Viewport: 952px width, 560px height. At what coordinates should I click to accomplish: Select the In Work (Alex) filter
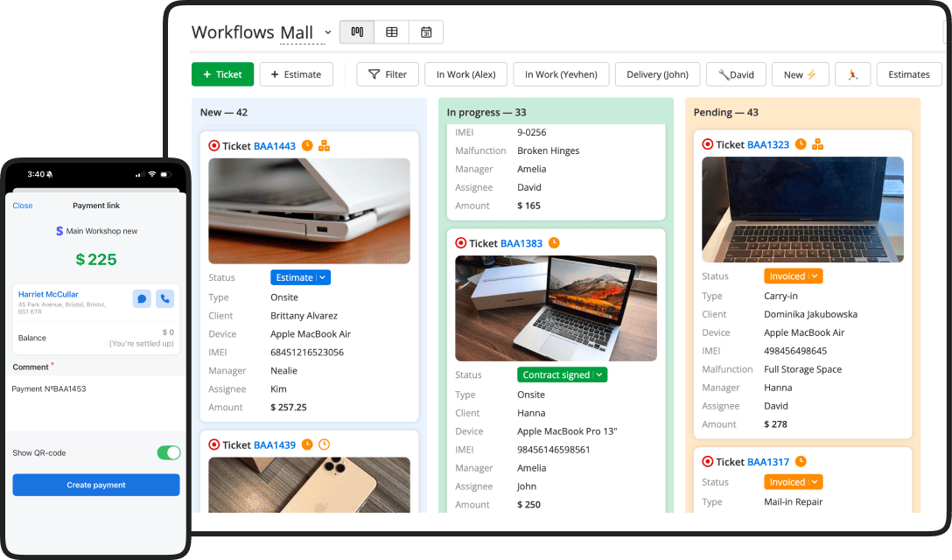click(x=465, y=74)
